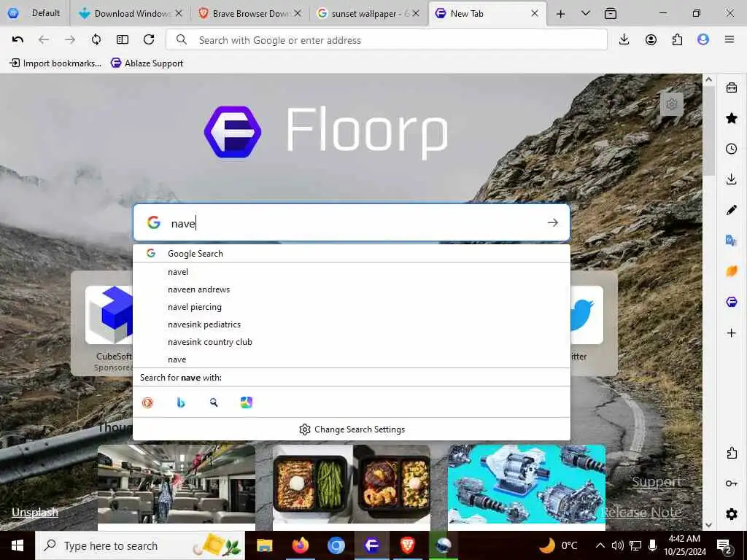
Task: Open the Ablaze Support bookmark
Action: pyautogui.click(x=147, y=63)
